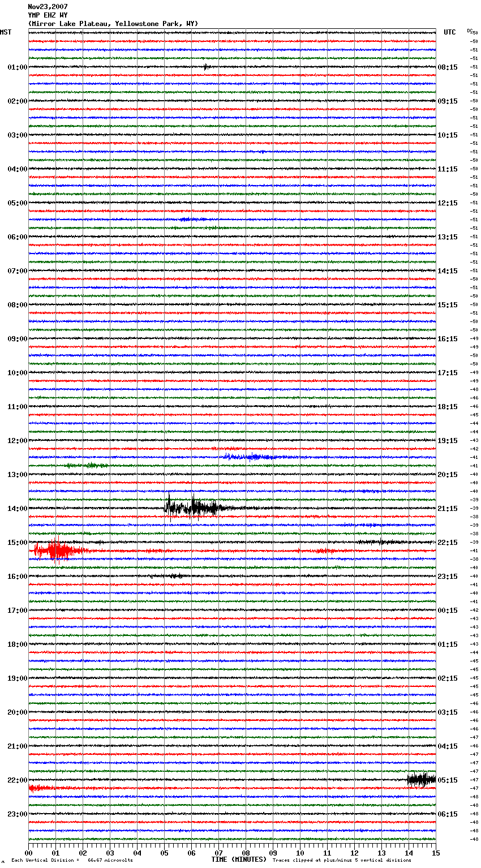Select the YMP EHZ WY station code
Image resolution: width=481 pixels, height=868 pixels.
[48, 15]
